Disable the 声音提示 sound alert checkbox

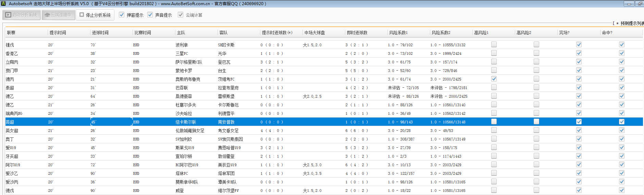tap(150, 15)
